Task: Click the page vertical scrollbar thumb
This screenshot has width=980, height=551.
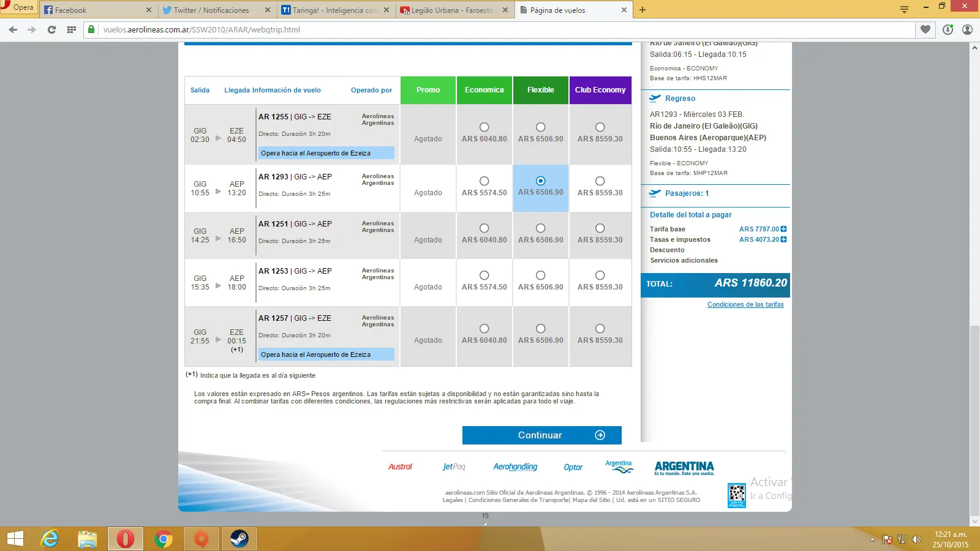Action: [974, 422]
